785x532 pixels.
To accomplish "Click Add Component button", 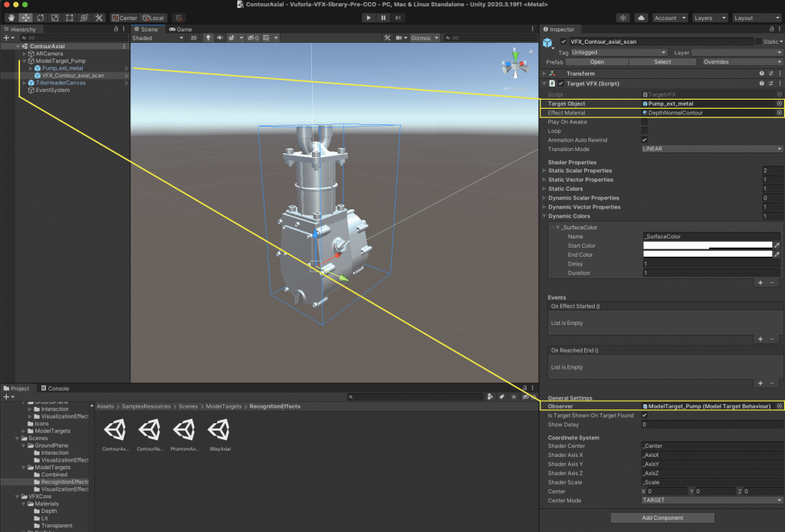I will pos(662,517).
